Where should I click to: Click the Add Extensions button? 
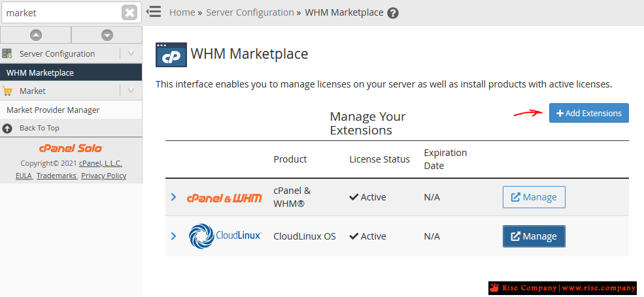pos(588,113)
